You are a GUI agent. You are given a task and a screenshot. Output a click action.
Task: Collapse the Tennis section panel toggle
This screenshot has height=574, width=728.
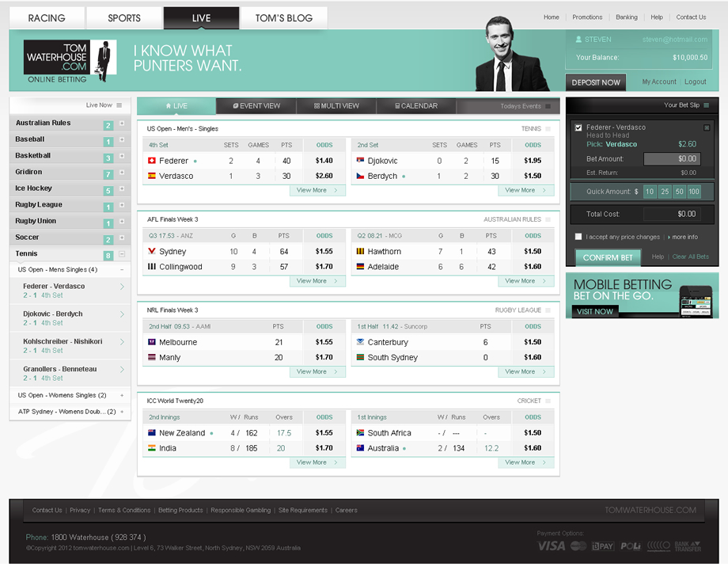pyautogui.click(x=548, y=129)
